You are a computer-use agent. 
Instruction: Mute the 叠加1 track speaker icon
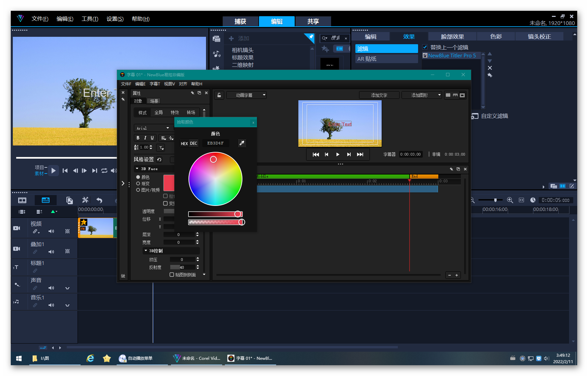(51, 251)
